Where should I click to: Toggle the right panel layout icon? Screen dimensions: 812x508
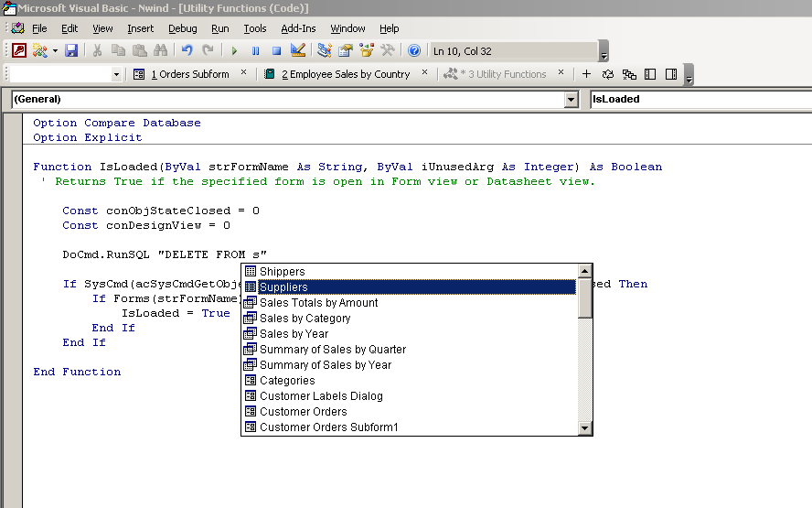(x=671, y=74)
